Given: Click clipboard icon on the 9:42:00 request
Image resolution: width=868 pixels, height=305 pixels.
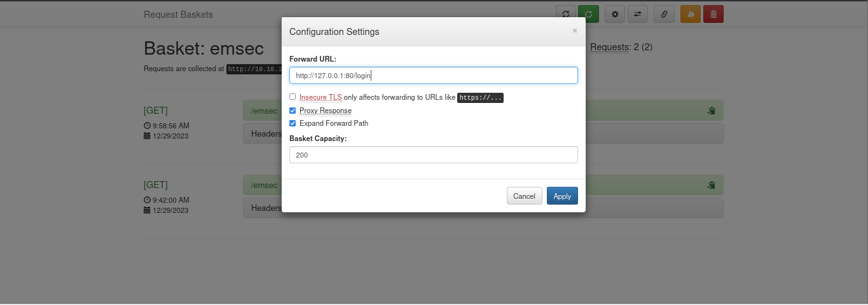Looking at the screenshot, I should point(711,186).
